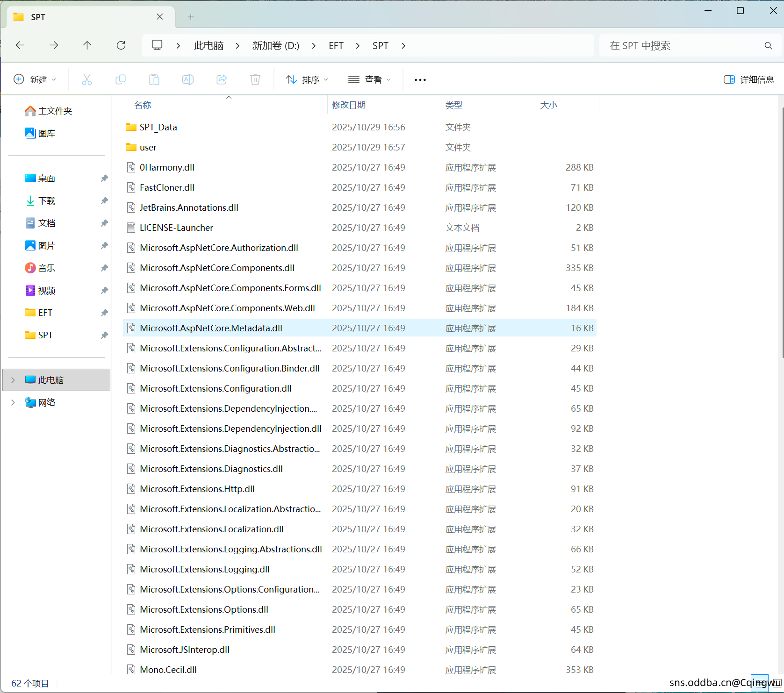Navigate back with the back arrow

click(x=20, y=45)
